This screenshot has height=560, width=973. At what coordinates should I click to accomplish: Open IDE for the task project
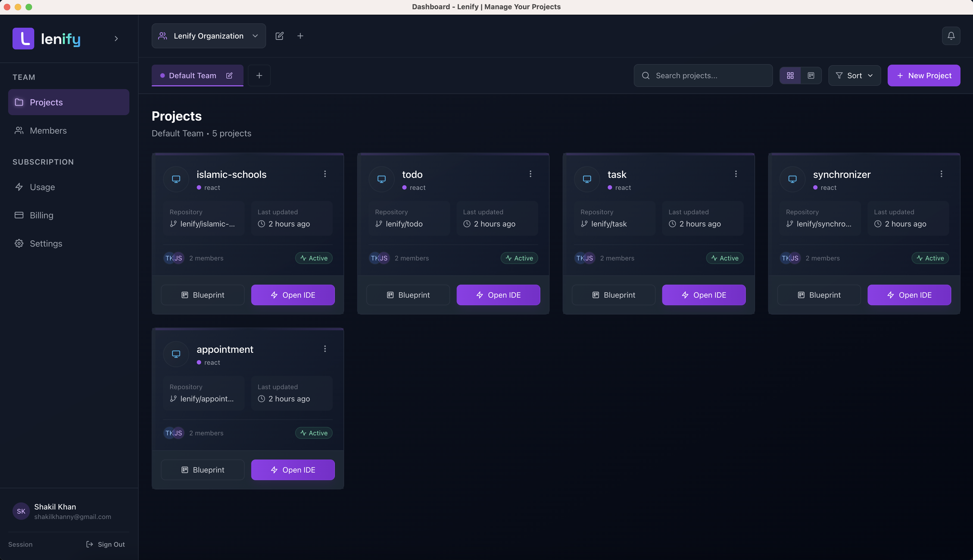coord(703,295)
